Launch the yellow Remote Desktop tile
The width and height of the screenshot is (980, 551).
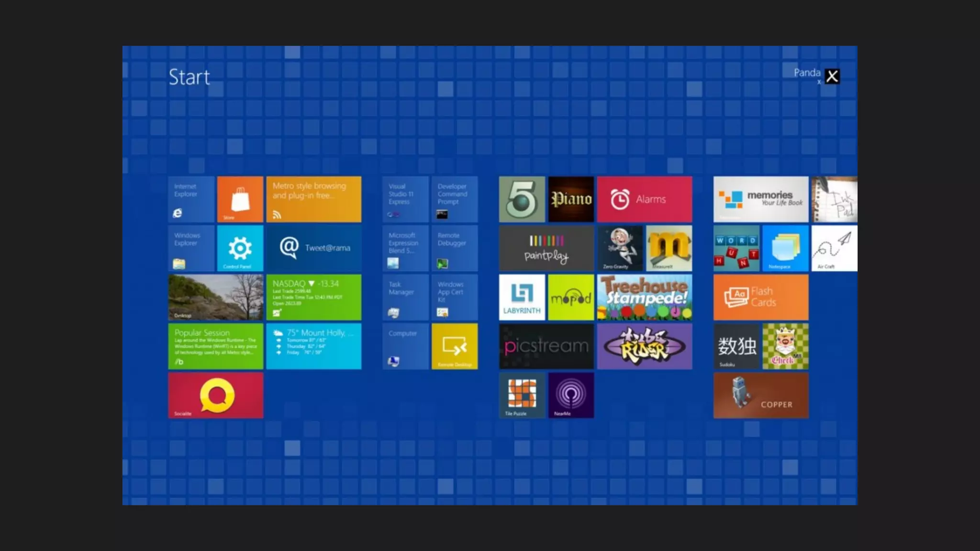pyautogui.click(x=454, y=346)
